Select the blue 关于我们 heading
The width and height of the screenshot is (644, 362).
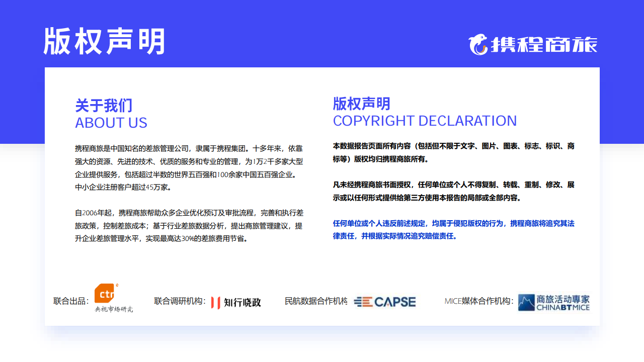click(x=104, y=106)
